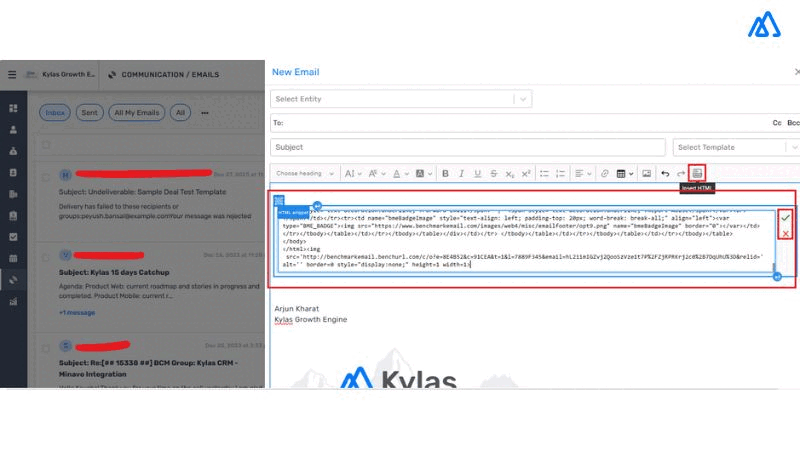
Task: Apply strikethrough formatting
Action: pos(493,173)
